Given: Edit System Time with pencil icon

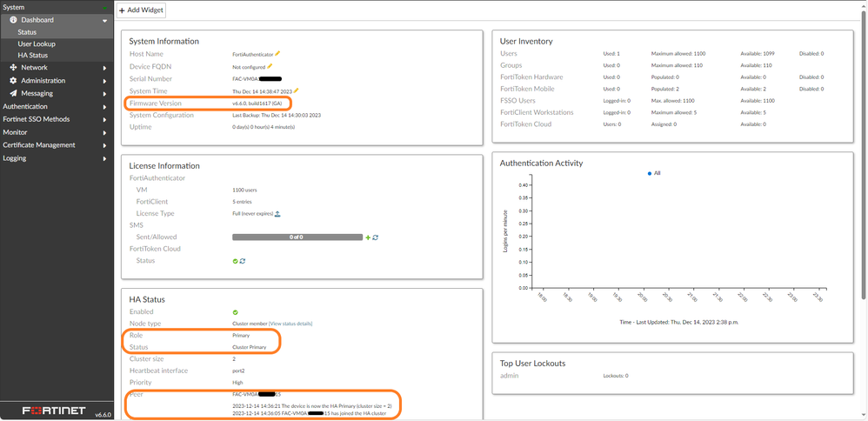Looking at the screenshot, I should (x=297, y=90).
